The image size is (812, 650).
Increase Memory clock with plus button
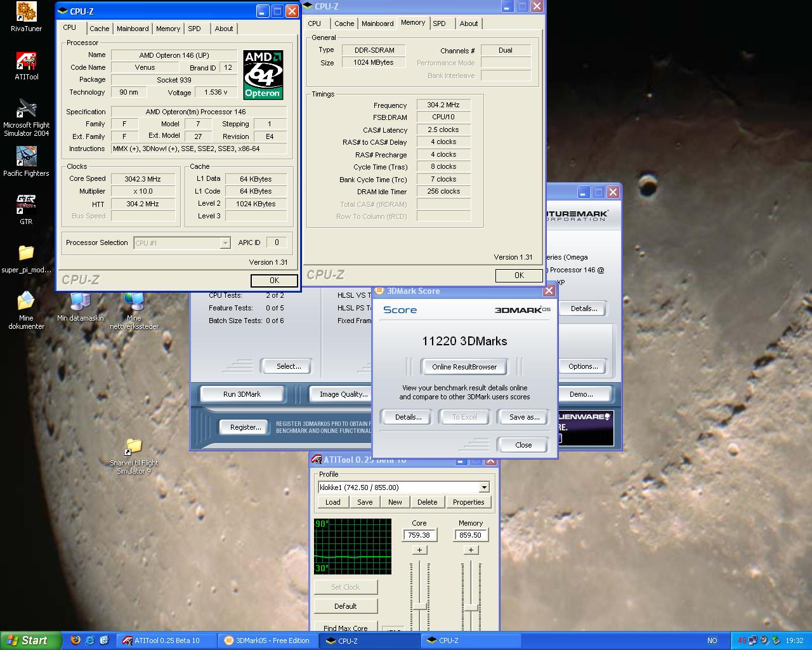pyautogui.click(x=471, y=550)
